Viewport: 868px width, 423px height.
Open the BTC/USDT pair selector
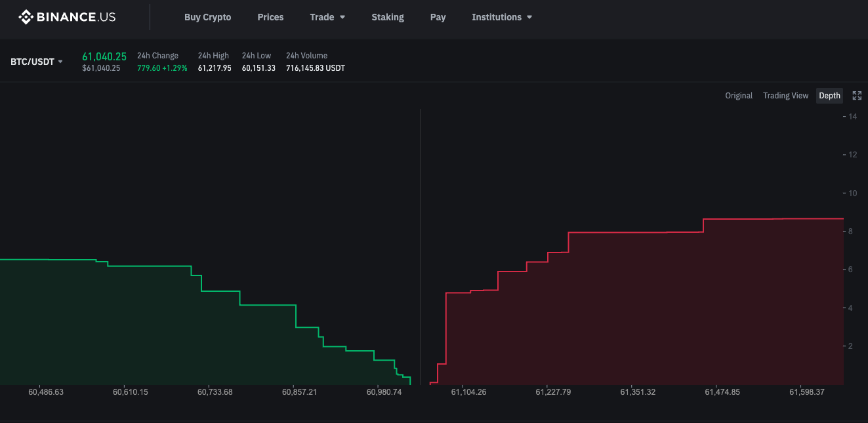pyautogui.click(x=37, y=62)
